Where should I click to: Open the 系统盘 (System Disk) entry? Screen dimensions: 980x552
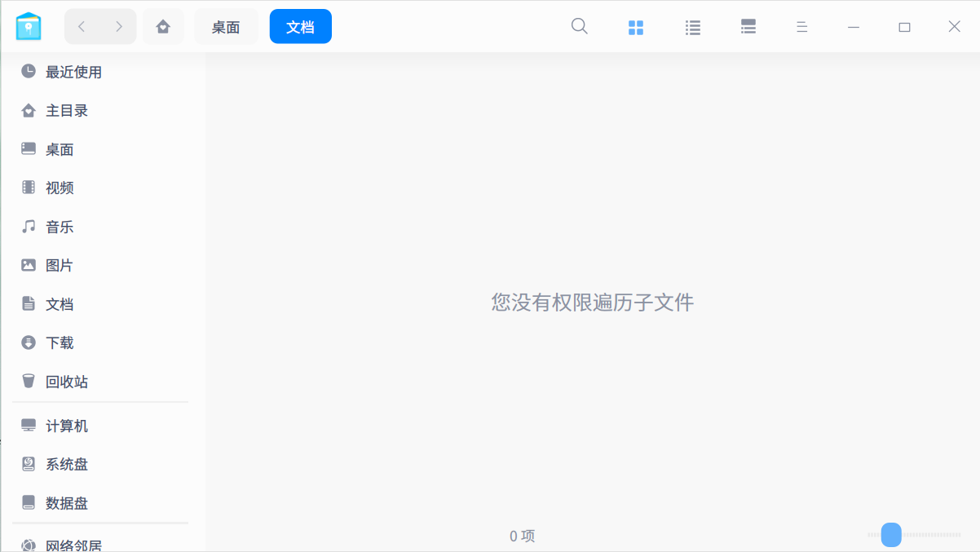[65, 464]
